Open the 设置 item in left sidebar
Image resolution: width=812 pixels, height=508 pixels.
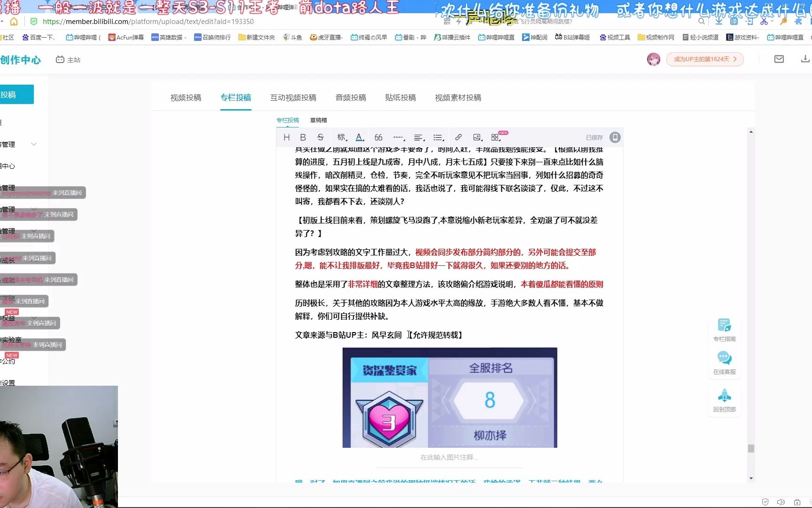pos(8,383)
